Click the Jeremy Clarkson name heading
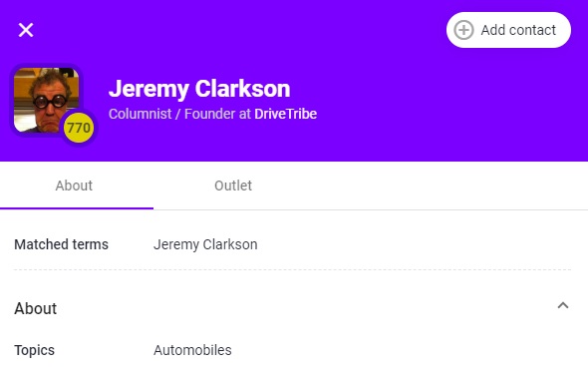 point(199,90)
